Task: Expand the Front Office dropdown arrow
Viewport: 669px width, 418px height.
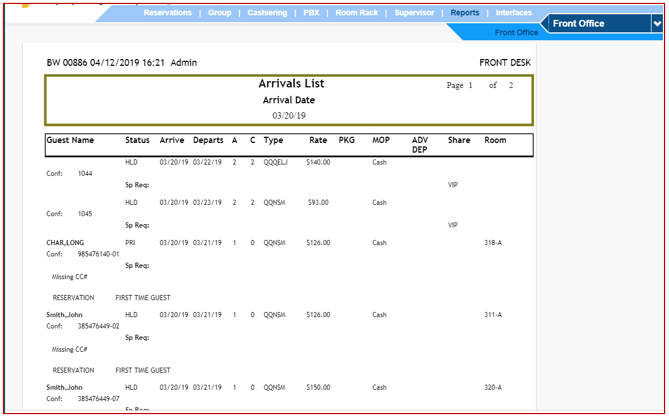Action: pos(656,24)
